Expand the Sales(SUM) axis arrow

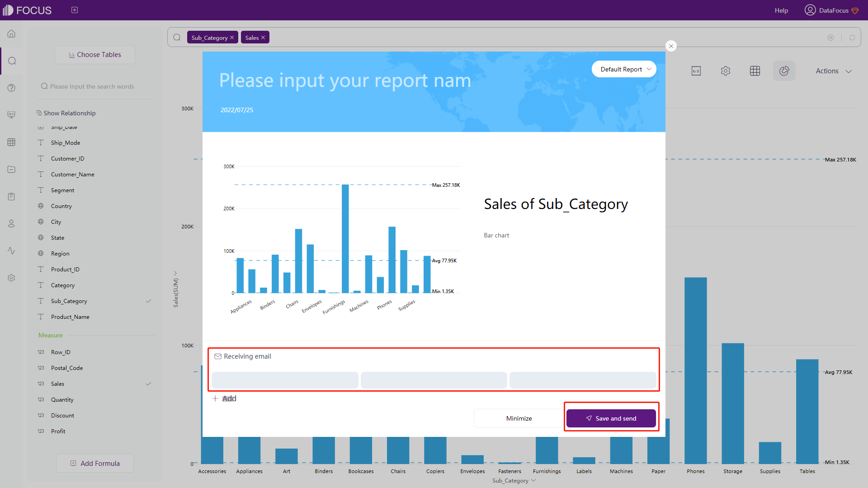point(175,273)
